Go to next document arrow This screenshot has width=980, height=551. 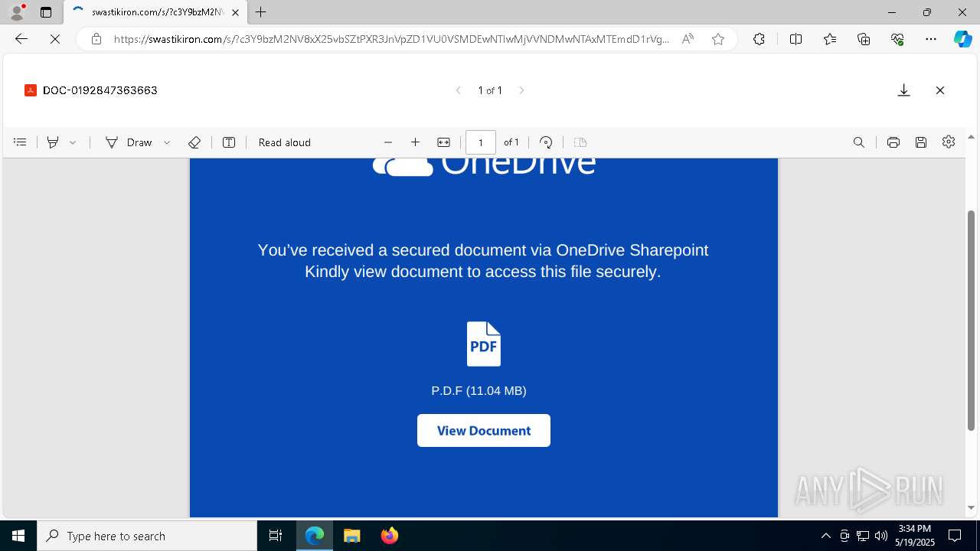click(x=521, y=90)
